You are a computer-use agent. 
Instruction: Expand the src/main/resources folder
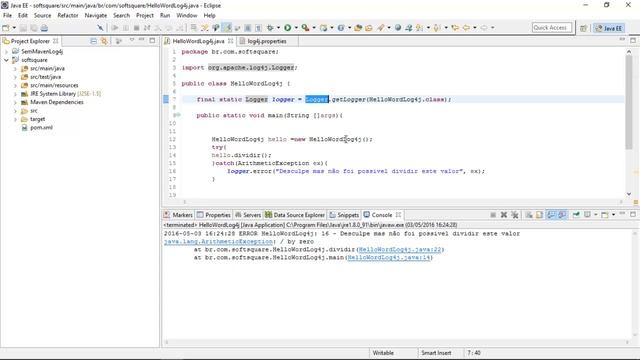tap(15, 86)
